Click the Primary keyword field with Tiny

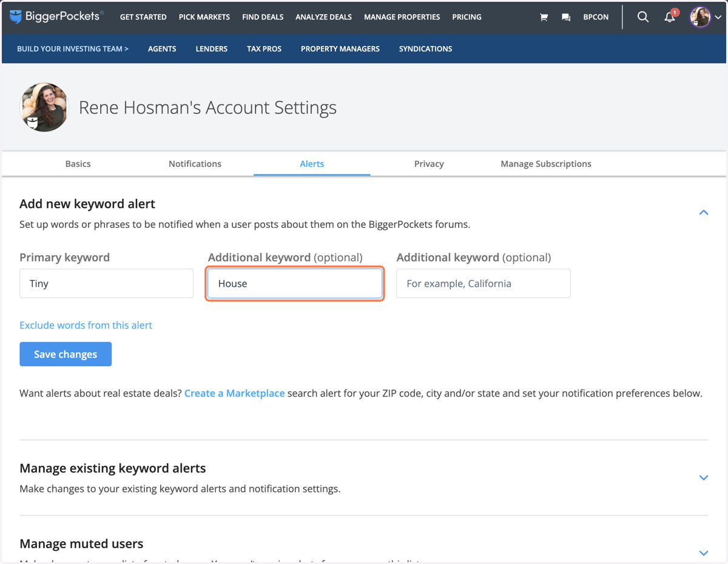tap(106, 283)
